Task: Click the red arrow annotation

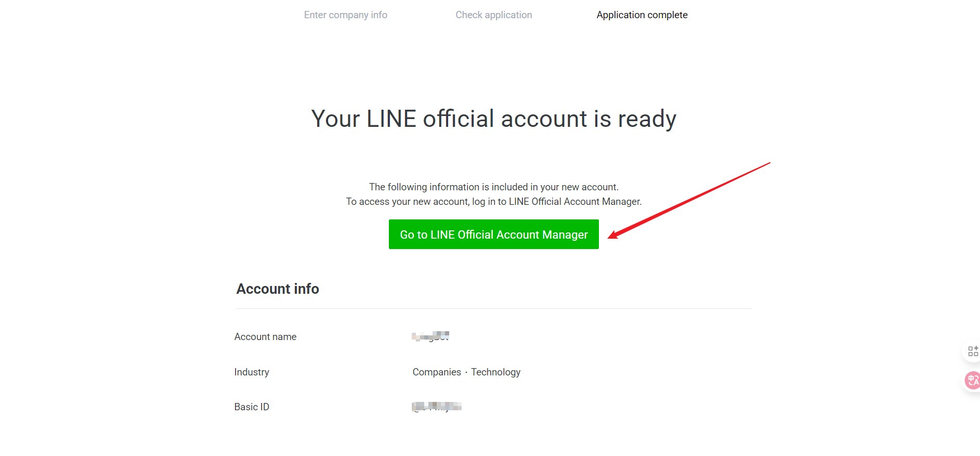Action: [689, 200]
